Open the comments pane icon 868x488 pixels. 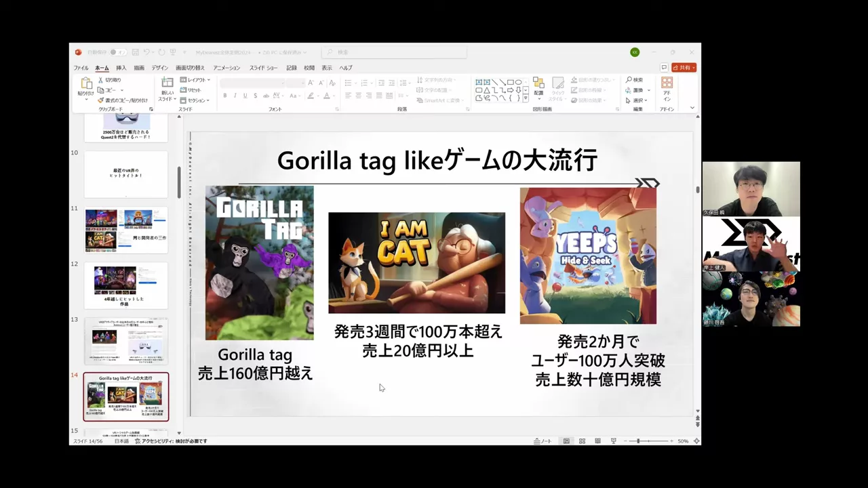pyautogui.click(x=664, y=68)
